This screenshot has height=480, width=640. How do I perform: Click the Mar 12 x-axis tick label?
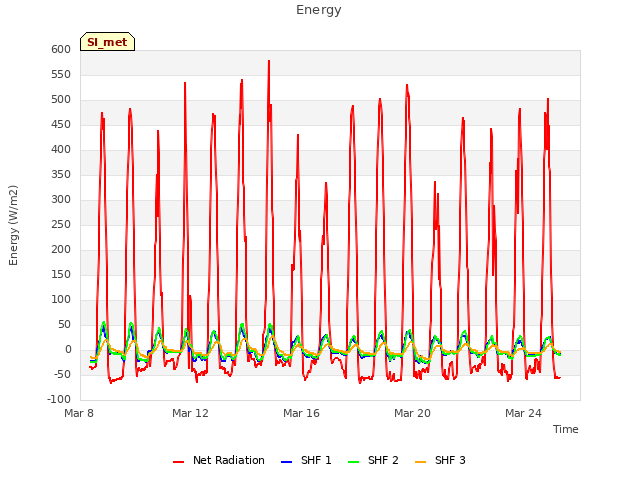[x=190, y=413]
